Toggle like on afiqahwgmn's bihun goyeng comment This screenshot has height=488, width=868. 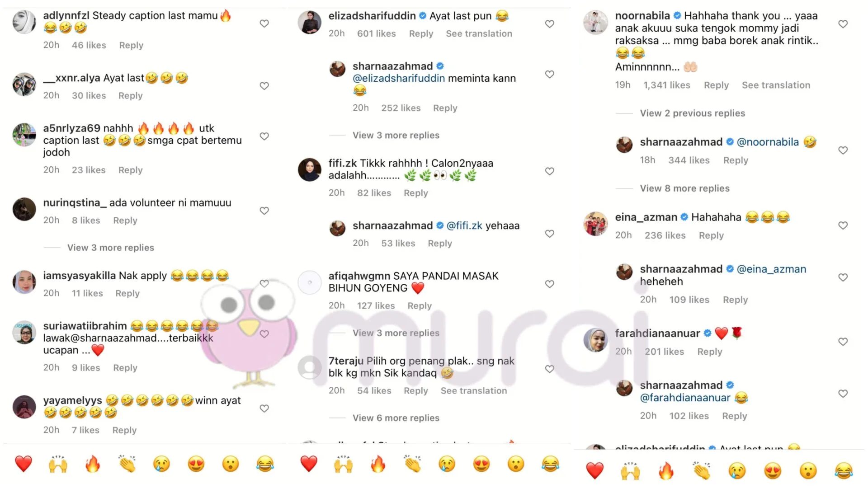[550, 284]
